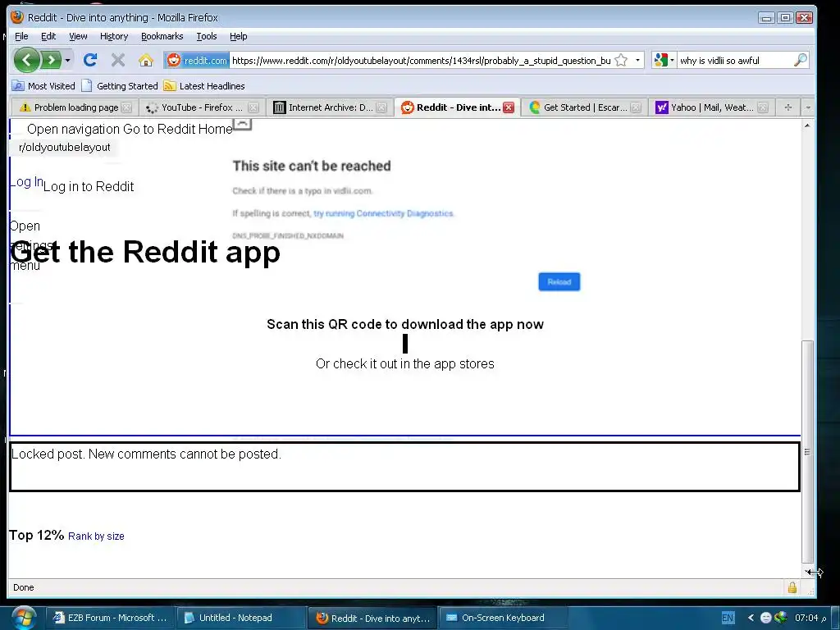Open the back/forward history dropdown arrow
This screenshot has height=630, width=840.
coord(67,60)
